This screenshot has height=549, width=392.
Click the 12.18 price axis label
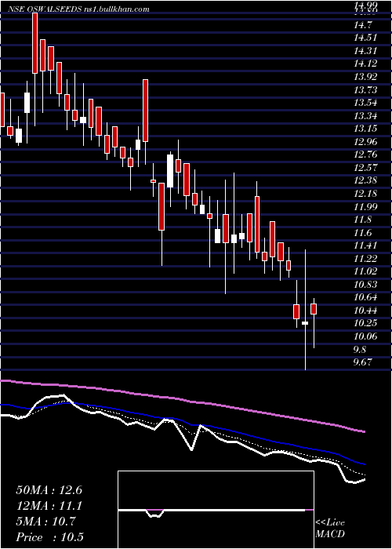(365, 194)
